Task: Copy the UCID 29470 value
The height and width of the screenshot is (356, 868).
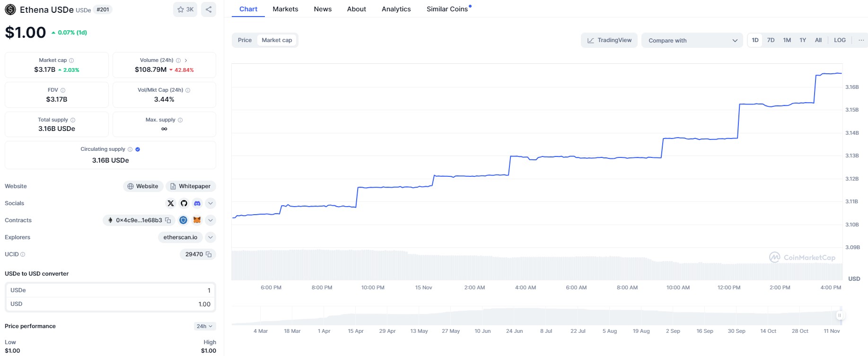Action: click(209, 254)
